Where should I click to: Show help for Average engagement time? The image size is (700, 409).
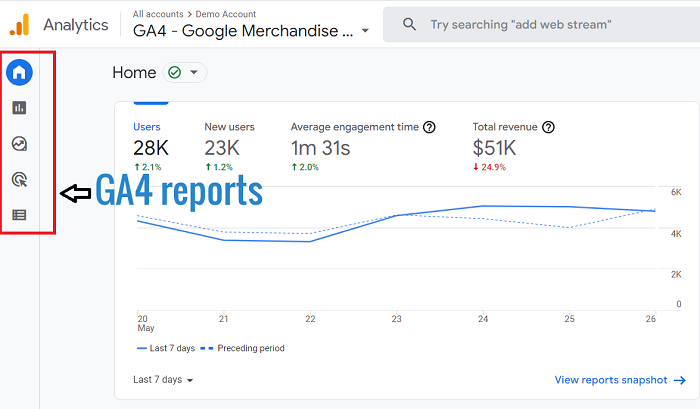coord(429,127)
